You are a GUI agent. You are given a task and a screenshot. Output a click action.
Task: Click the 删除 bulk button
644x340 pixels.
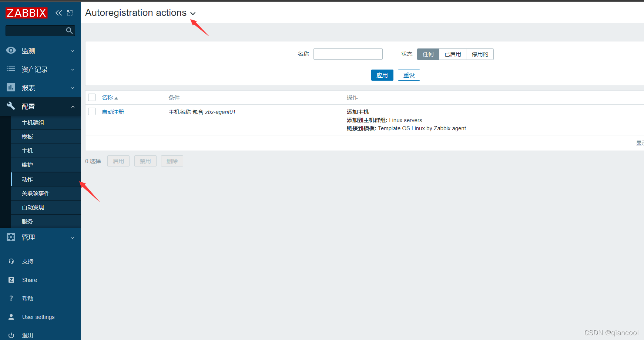click(172, 161)
